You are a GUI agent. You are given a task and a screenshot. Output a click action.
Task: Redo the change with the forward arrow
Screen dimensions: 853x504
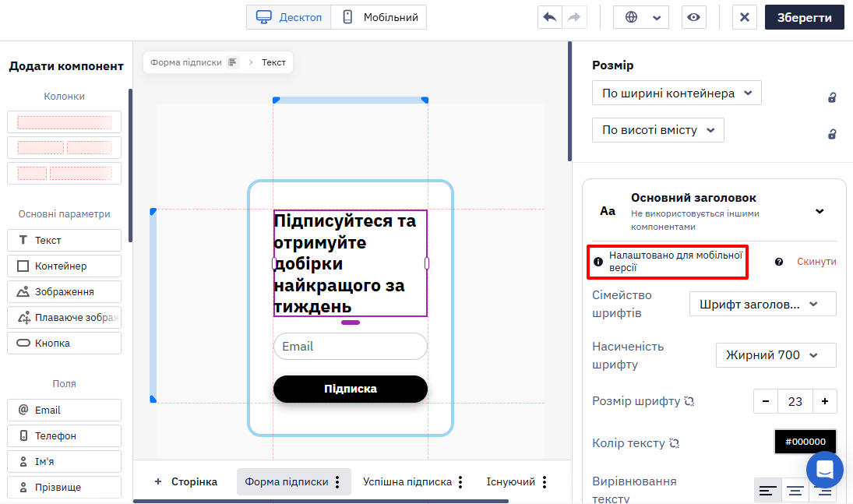click(x=574, y=17)
